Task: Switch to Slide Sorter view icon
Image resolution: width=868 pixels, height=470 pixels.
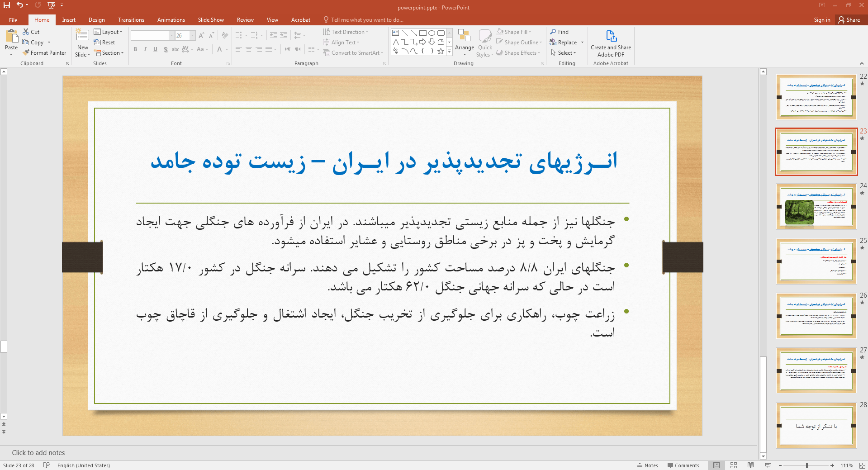Action: pos(734,465)
